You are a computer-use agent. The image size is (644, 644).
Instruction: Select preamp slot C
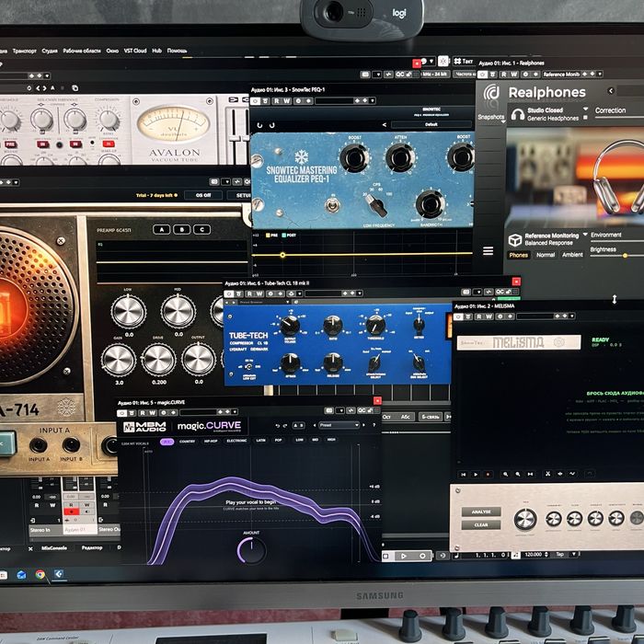(x=201, y=230)
